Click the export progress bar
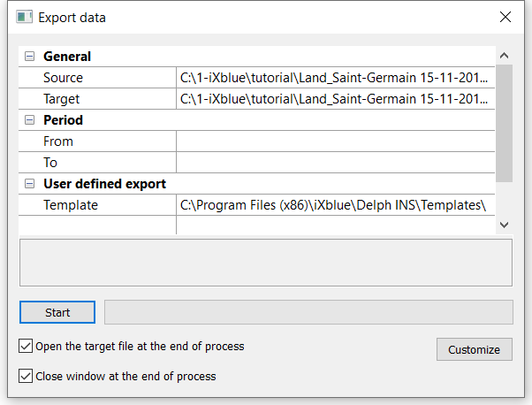 (308, 312)
